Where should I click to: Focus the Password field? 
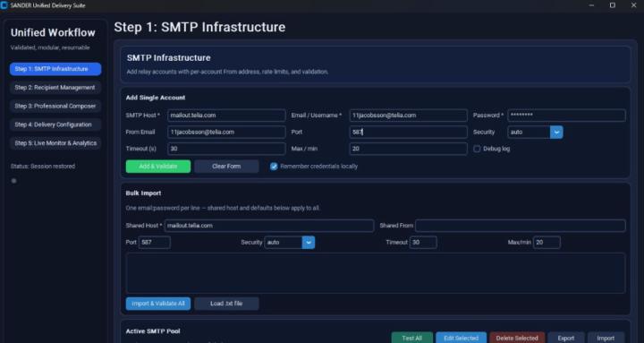(566, 116)
